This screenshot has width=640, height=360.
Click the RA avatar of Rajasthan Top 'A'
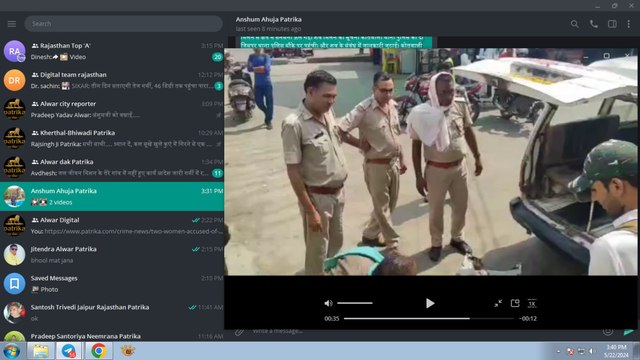coord(14,51)
